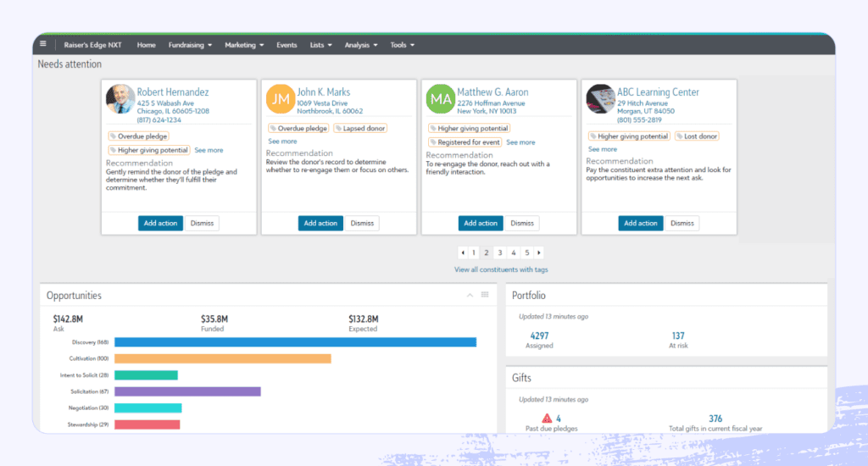Viewport: 868px width, 466px height.
Task: Go to the previous page arrow in pagination
Action: [x=463, y=252]
